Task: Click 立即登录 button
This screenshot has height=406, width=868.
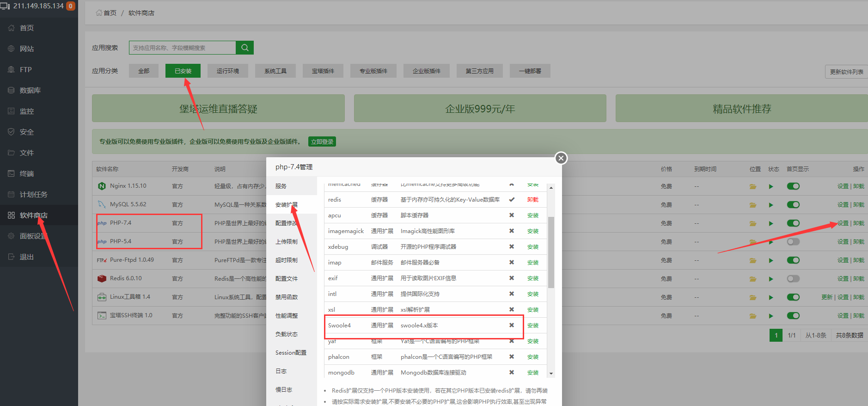Action: [x=322, y=141]
